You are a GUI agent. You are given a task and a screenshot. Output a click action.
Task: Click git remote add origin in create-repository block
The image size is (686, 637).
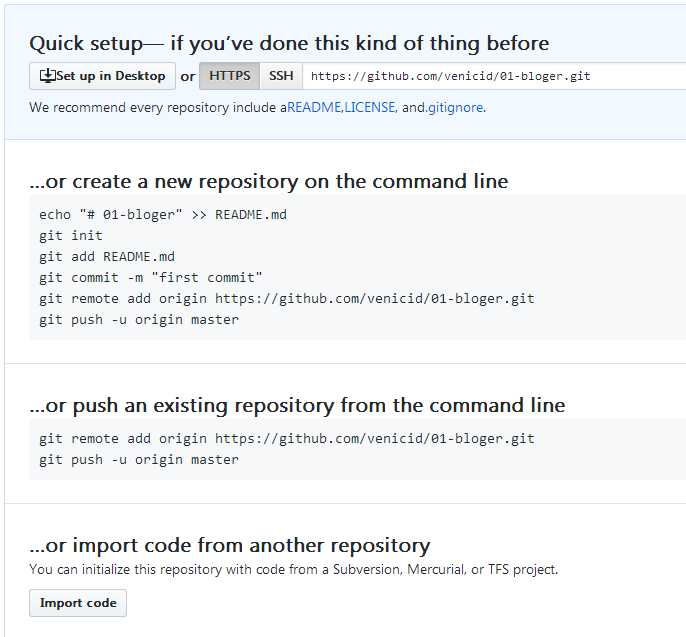pos(287,299)
